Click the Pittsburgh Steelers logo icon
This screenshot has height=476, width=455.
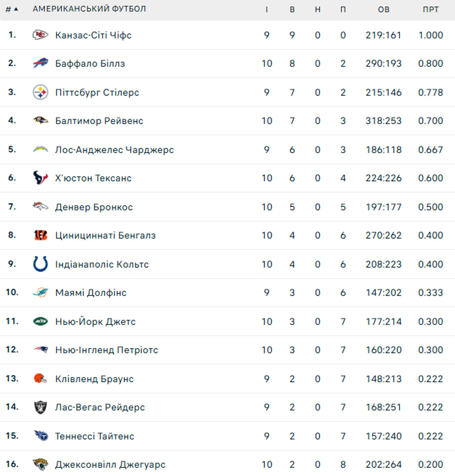point(40,92)
